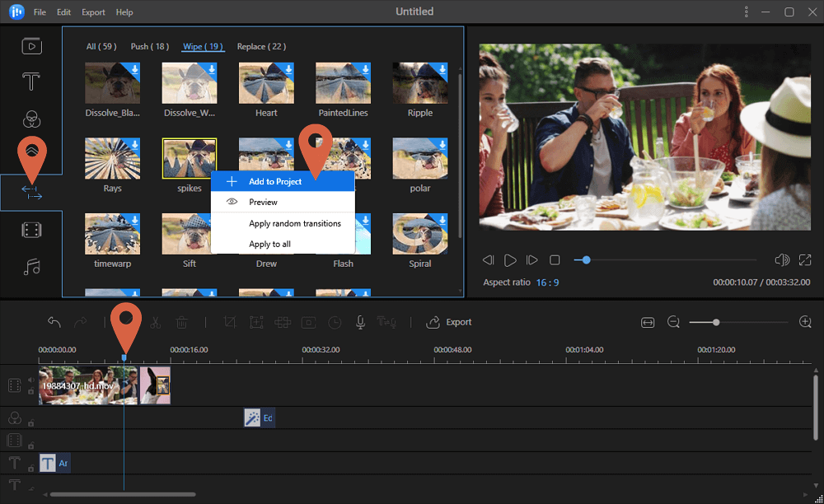Click the fit-to-timeline icon beside zoom out
Screen dimensions: 824x504
(648, 322)
